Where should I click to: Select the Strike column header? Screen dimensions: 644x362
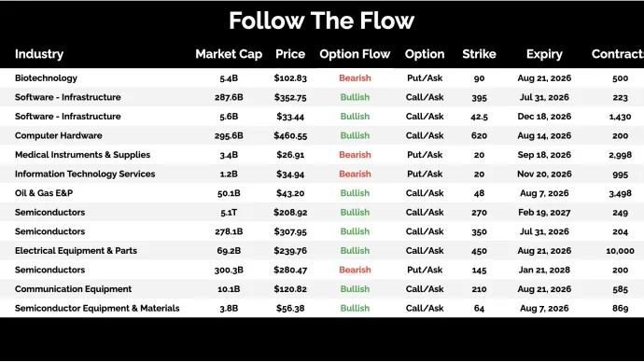[x=479, y=54]
